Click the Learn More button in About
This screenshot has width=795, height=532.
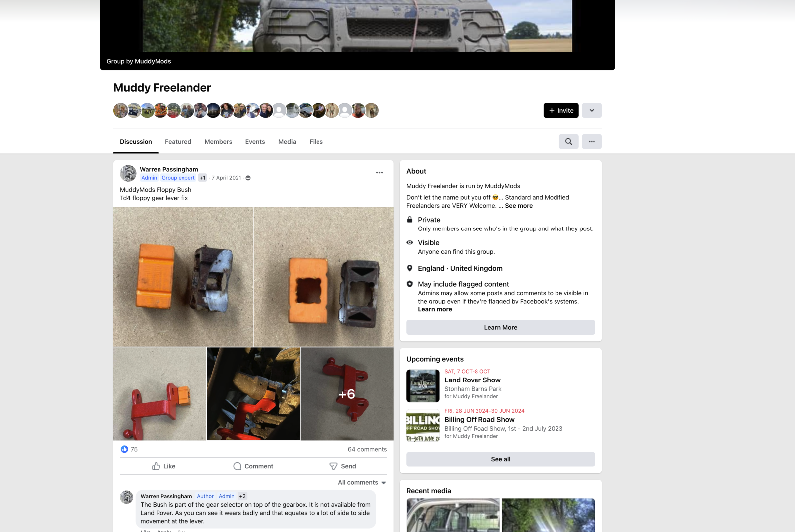click(x=501, y=328)
